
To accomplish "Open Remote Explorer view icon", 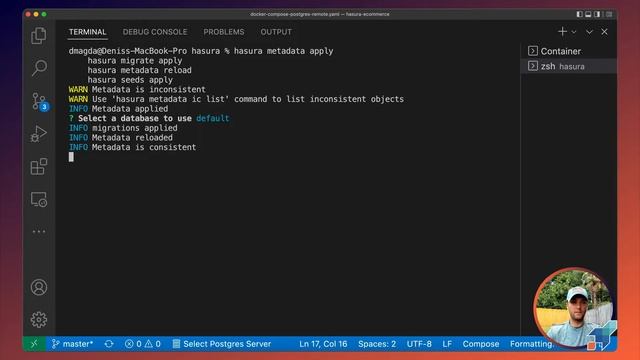I will pos(39,199).
